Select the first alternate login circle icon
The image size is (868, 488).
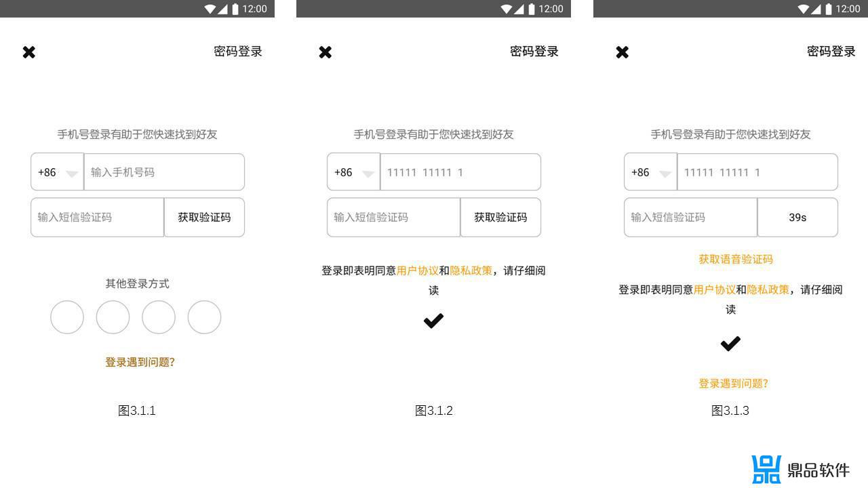(66, 317)
